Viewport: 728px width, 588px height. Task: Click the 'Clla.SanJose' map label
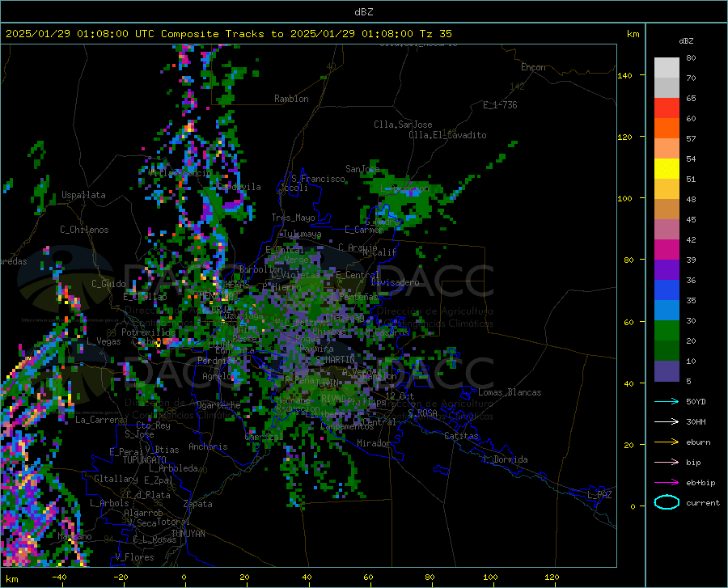[x=403, y=125]
